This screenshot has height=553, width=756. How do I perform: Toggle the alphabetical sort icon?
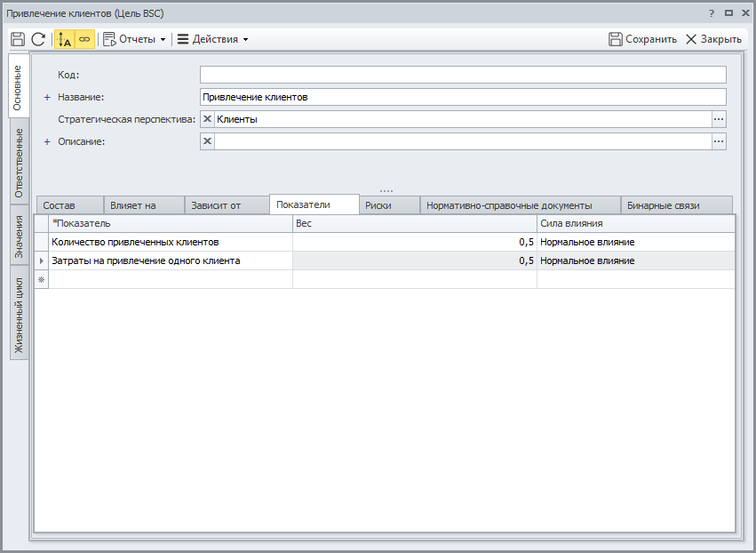pyautogui.click(x=64, y=39)
